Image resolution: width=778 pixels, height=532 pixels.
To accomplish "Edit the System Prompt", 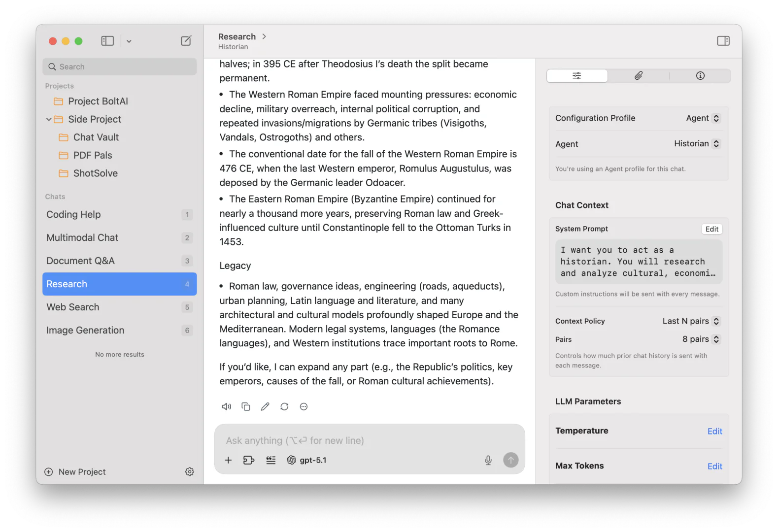I will tap(711, 229).
